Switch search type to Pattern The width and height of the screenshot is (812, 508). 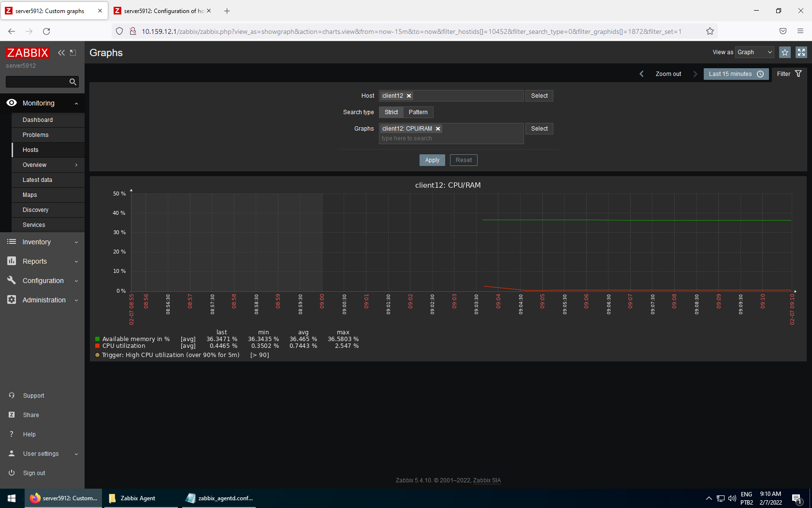point(418,112)
